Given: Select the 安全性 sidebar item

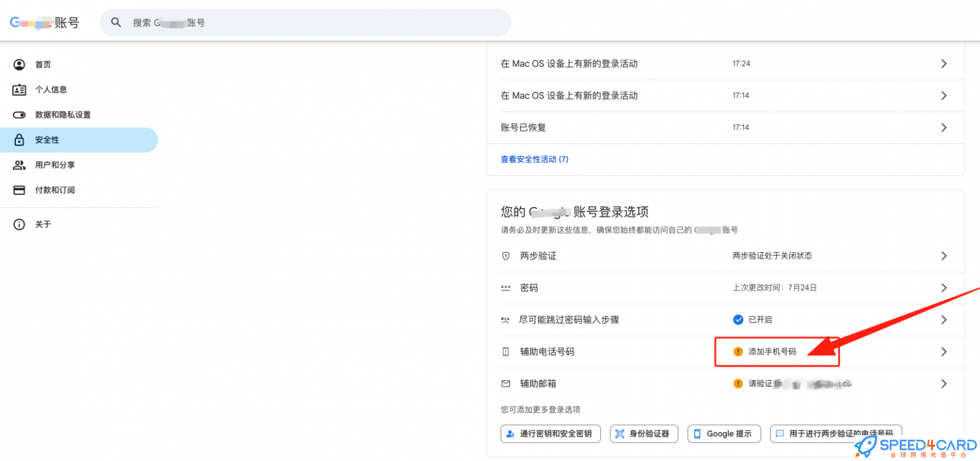Looking at the screenshot, I should pyautogui.click(x=79, y=140).
